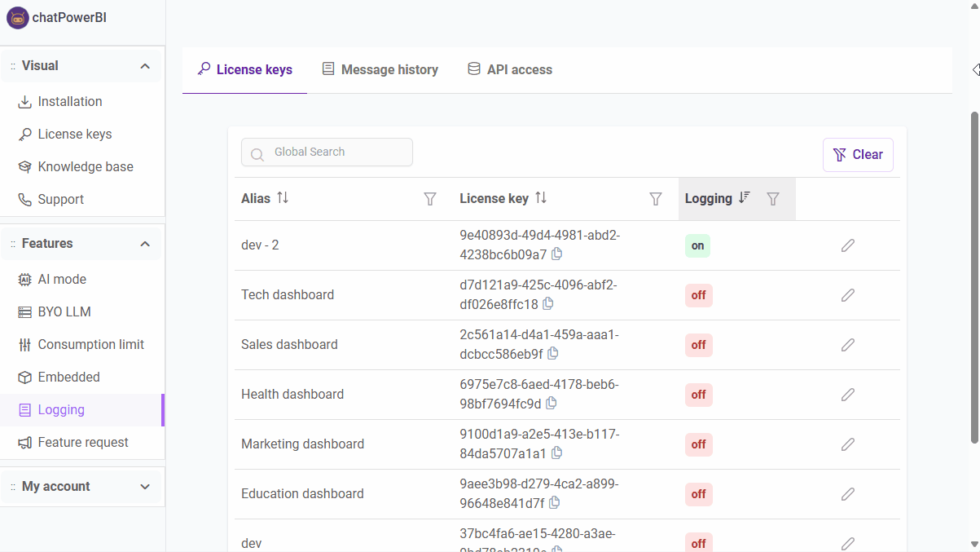Image resolution: width=980 pixels, height=552 pixels.
Task: Sort table by Alias column
Action: (x=283, y=198)
